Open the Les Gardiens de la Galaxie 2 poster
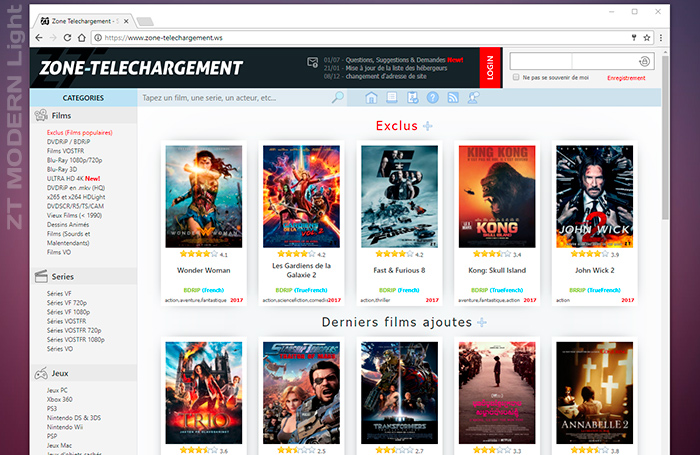The height and width of the screenshot is (455, 700). click(301, 196)
